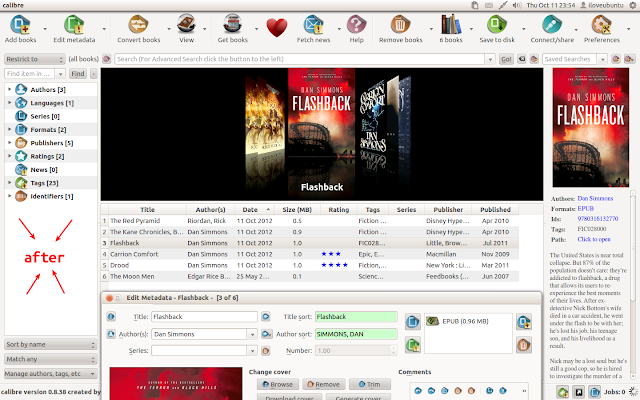
Task: Click the Get books store icon
Action: pos(233,24)
